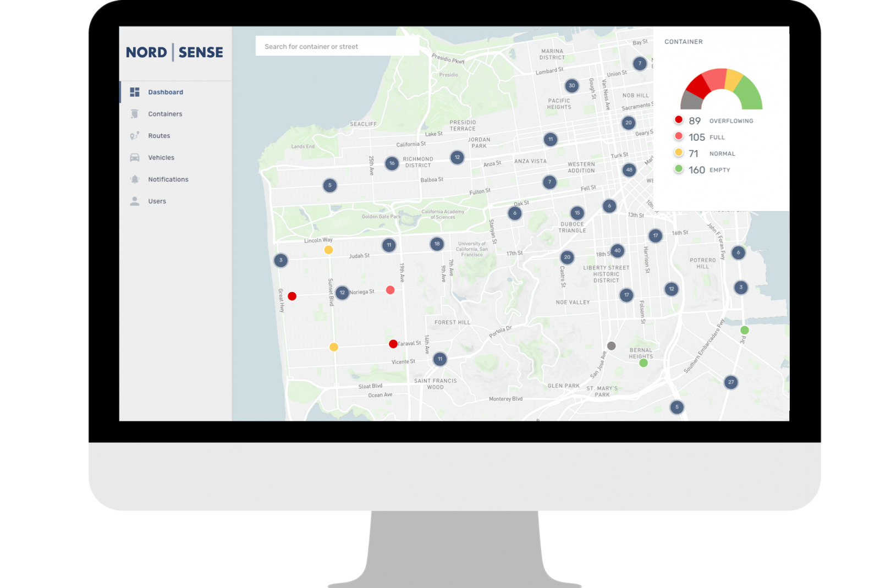This screenshot has height=588, width=880.
Task: Select cluster marker 6 in Potrero Hill
Action: tap(739, 253)
